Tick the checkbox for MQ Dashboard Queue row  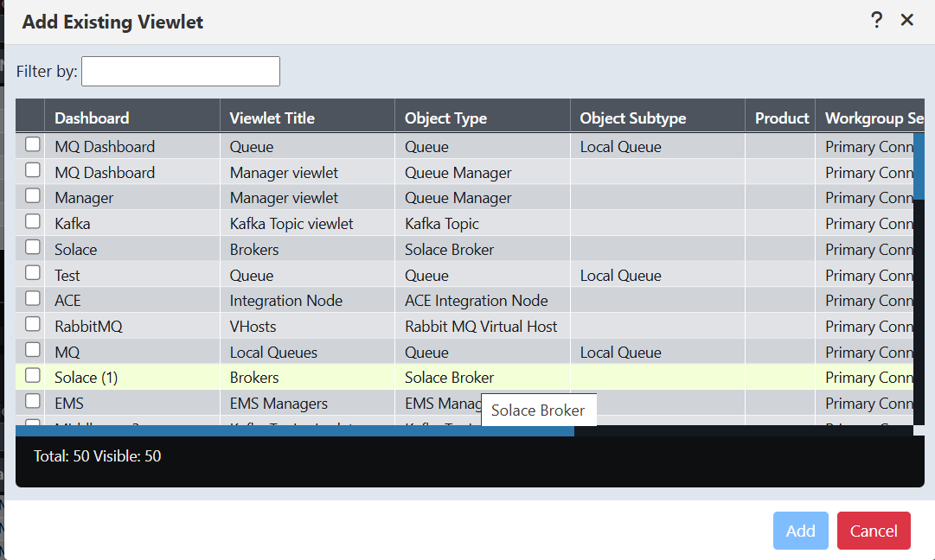33,145
